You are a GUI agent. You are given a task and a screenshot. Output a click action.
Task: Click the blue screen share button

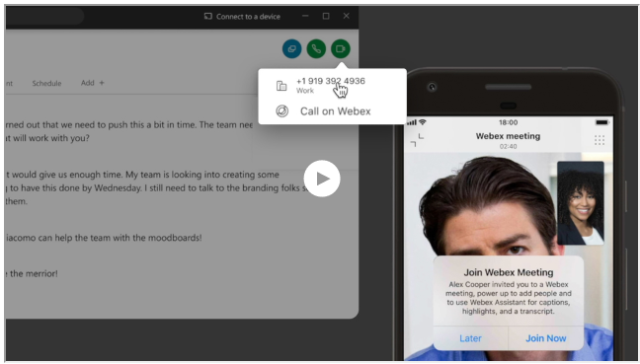point(291,49)
